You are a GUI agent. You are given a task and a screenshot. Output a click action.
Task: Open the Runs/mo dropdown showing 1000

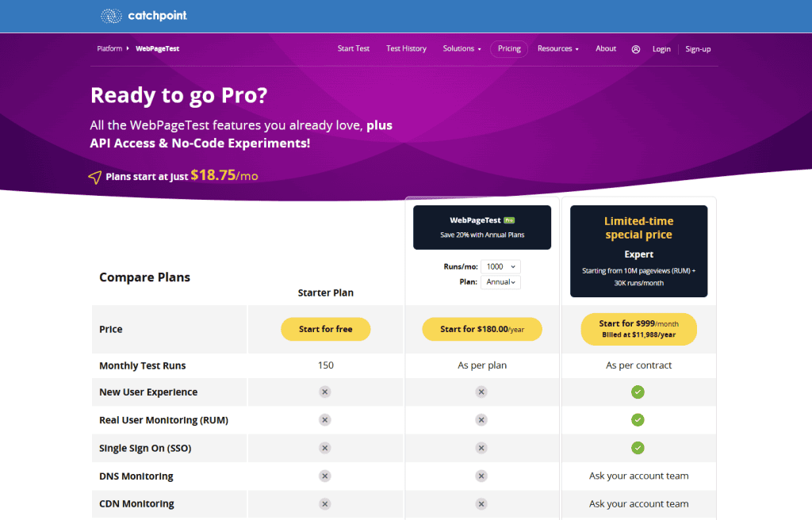click(x=500, y=266)
